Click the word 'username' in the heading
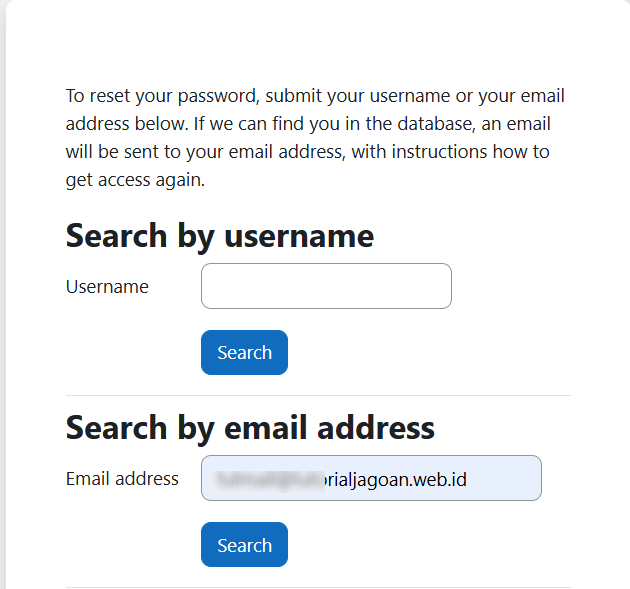Screen dimensions: 630x589 click(x=299, y=236)
